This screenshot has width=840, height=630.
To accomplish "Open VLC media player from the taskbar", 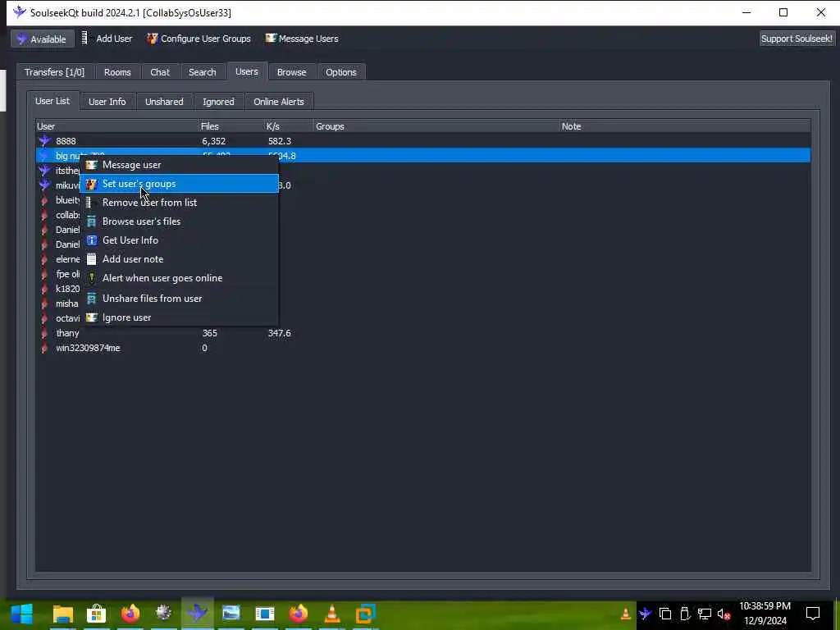I will pyautogui.click(x=332, y=614).
